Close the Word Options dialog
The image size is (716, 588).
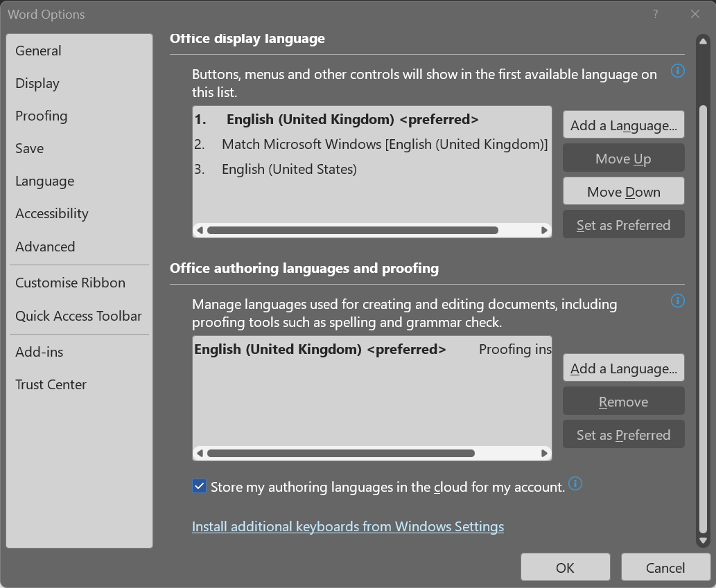(695, 14)
